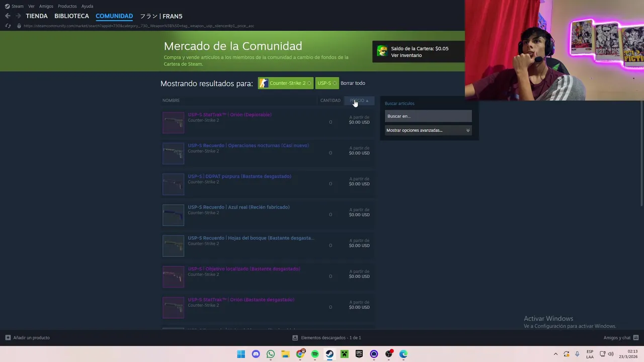Click the microphone tray icon
The width and height of the screenshot is (644, 362).
point(577,354)
